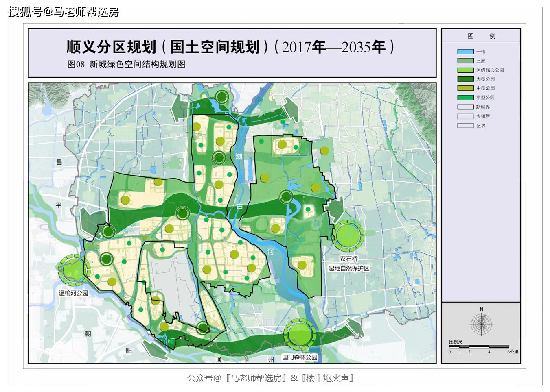Click the 一带 legend label

481,52
